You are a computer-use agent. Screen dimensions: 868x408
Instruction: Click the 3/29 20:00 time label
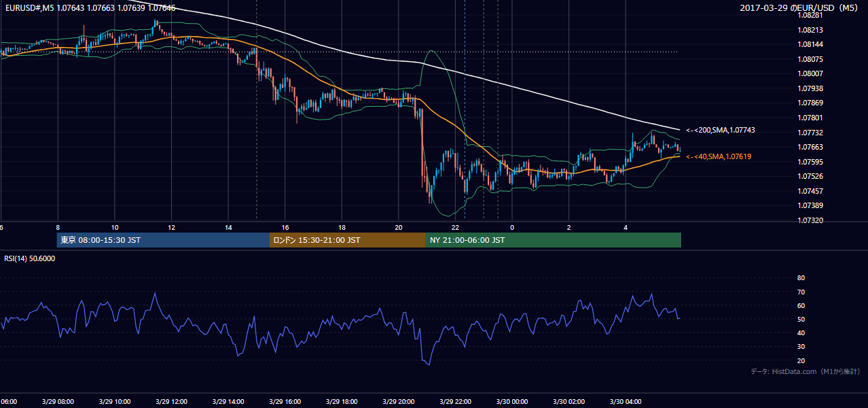pyautogui.click(x=398, y=401)
